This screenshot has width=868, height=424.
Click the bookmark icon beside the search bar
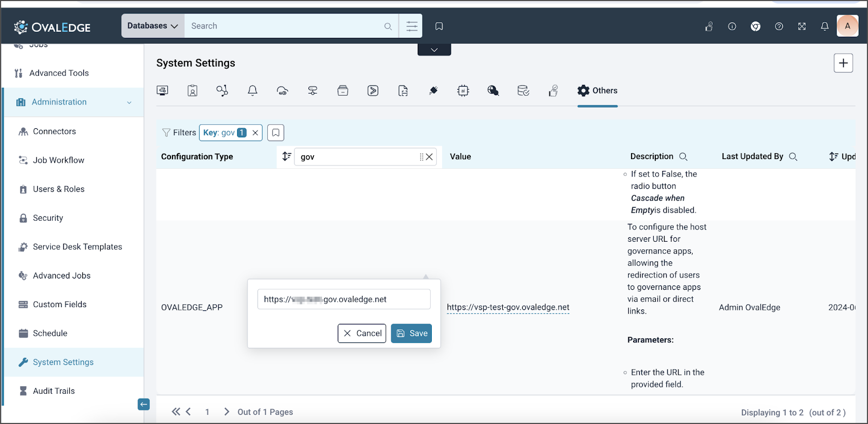439,26
